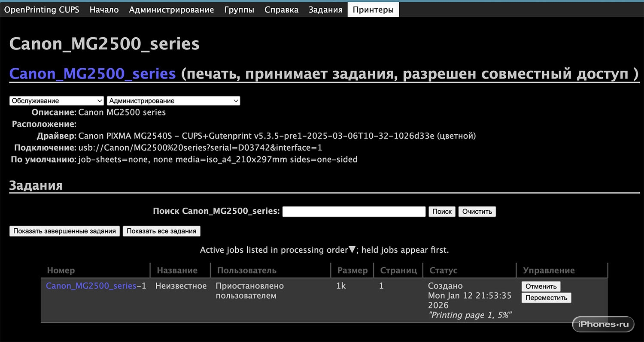The height and width of the screenshot is (342, 644).
Task: Select the Принтеры tab
Action: click(x=373, y=10)
